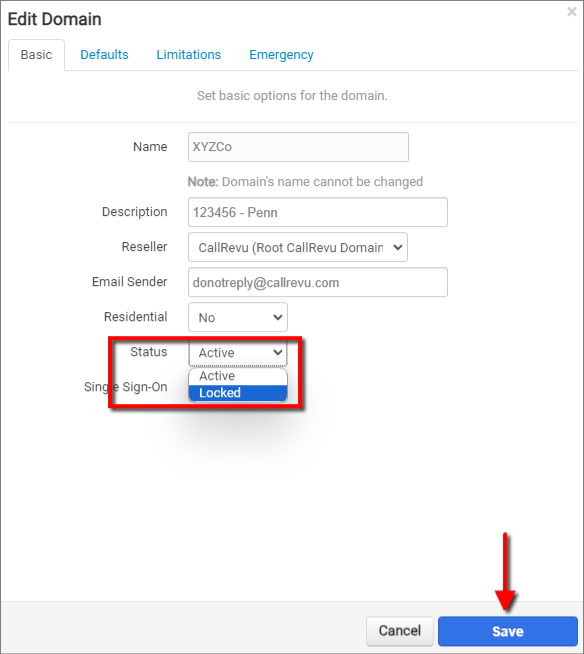This screenshot has width=584, height=654.
Task: Select the Basic tab
Action: [36, 55]
